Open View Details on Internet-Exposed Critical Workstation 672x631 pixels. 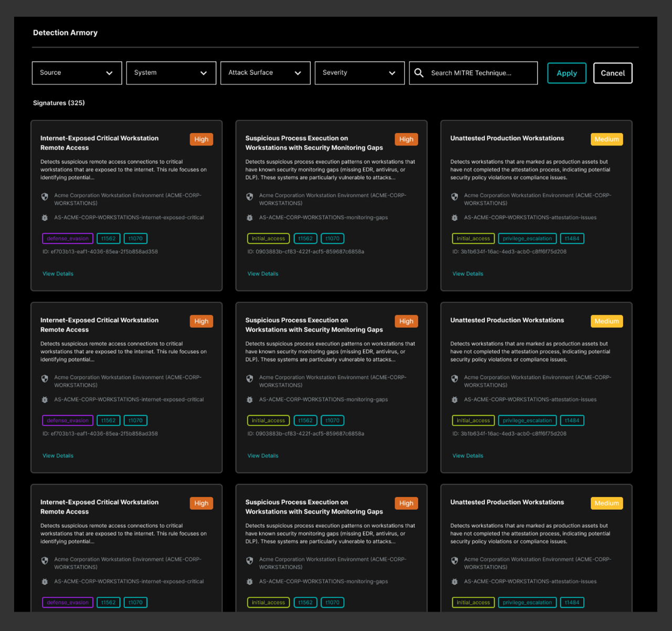[x=58, y=274]
